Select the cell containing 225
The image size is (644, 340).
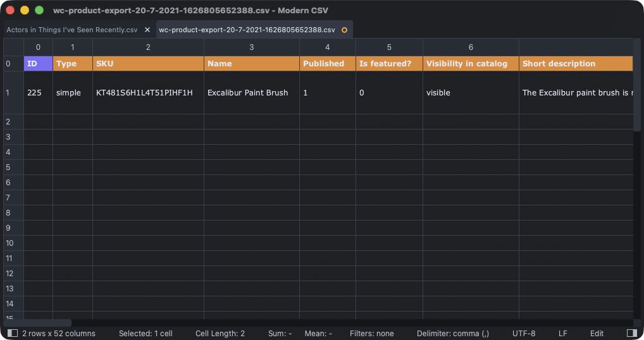[x=38, y=93]
